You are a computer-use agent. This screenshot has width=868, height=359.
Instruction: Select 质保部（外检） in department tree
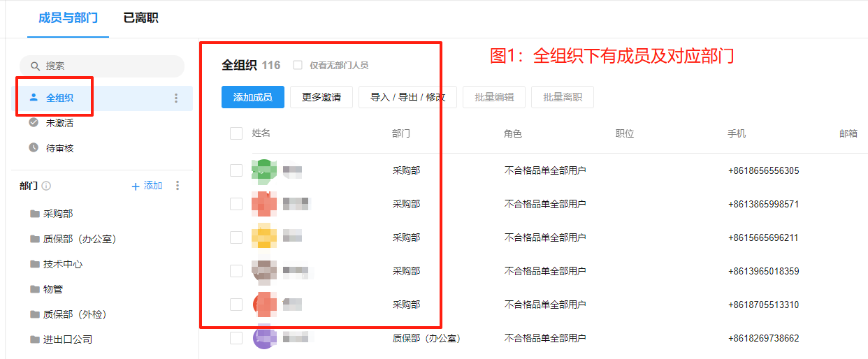(x=75, y=314)
